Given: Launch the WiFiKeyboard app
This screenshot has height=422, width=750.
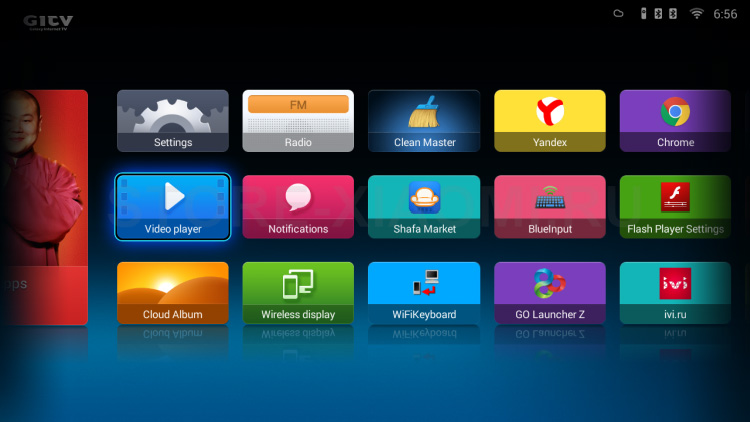Looking at the screenshot, I should tap(424, 293).
